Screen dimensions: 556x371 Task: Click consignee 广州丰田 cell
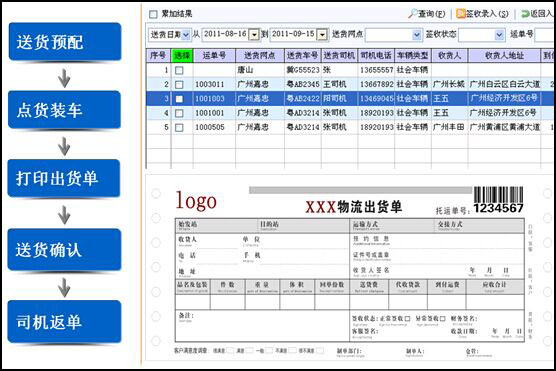450,127
